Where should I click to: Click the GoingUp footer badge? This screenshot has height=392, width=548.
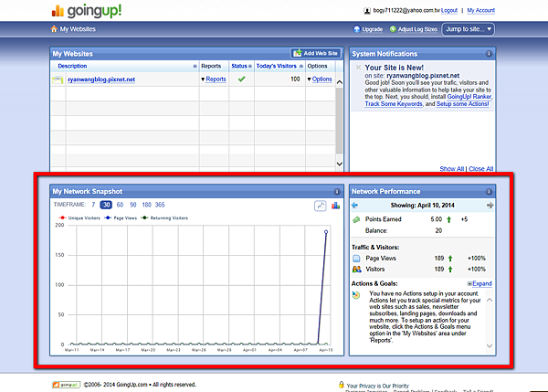pos(66,385)
